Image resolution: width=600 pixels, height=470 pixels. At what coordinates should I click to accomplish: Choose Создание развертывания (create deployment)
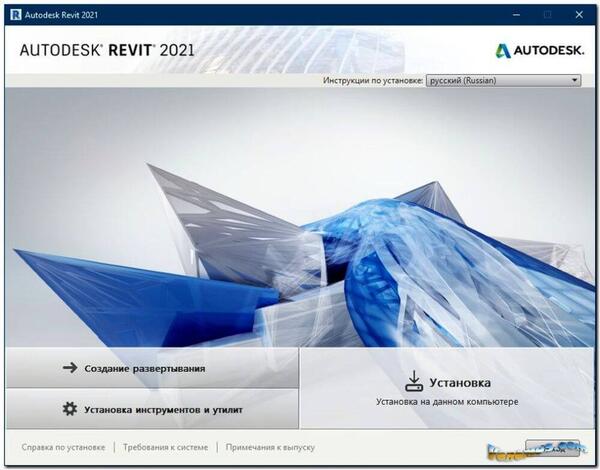point(152,368)
